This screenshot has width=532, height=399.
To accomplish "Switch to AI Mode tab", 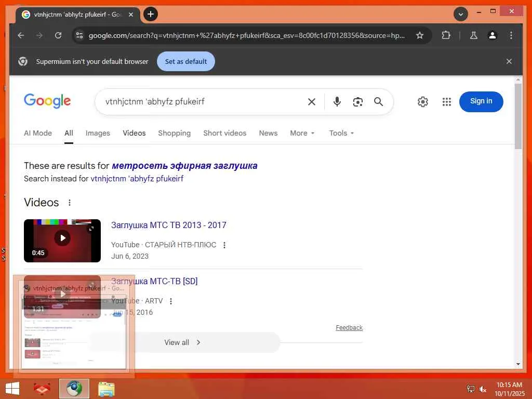I will (37, 133).
